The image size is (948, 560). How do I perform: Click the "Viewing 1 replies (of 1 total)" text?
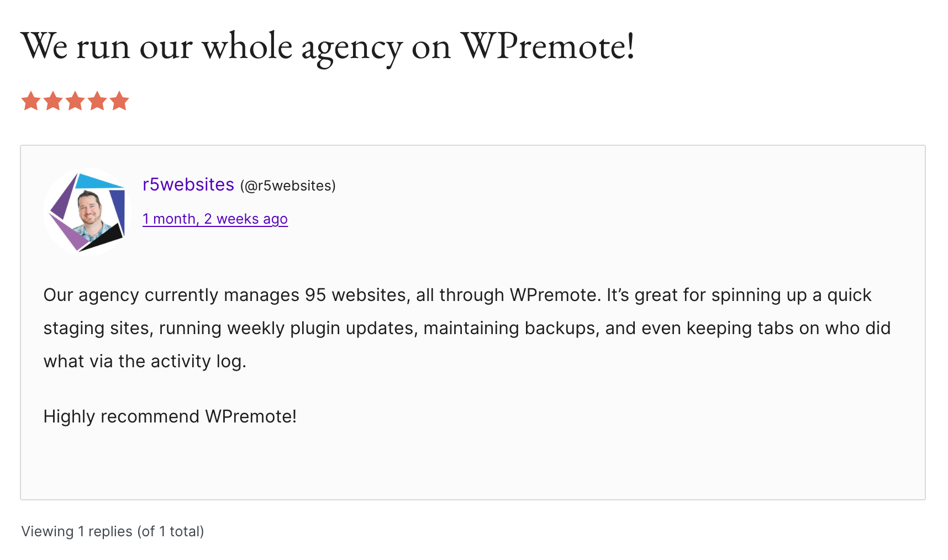(113, 531)
